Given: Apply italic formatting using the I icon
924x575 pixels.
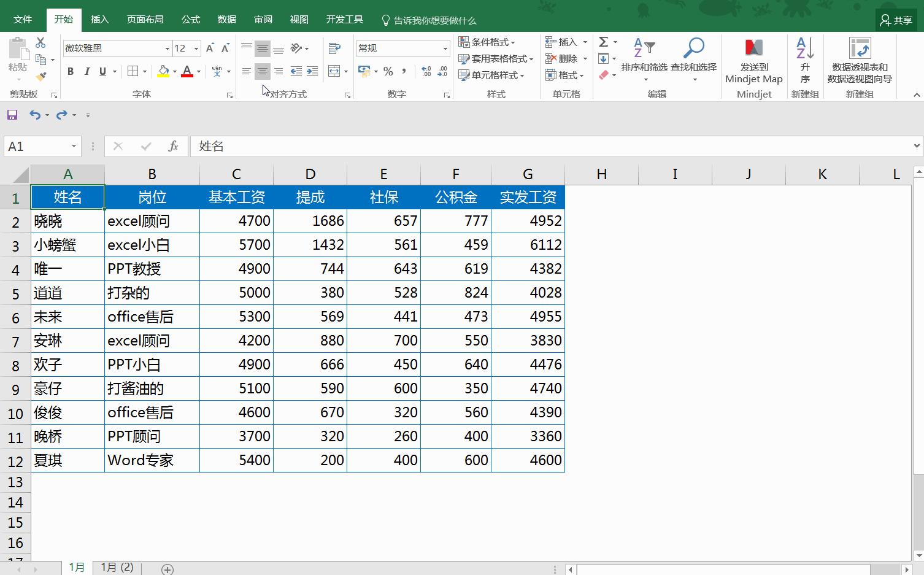Looking at the screenshot, I should pyautogui.click(x=87, y=71).
